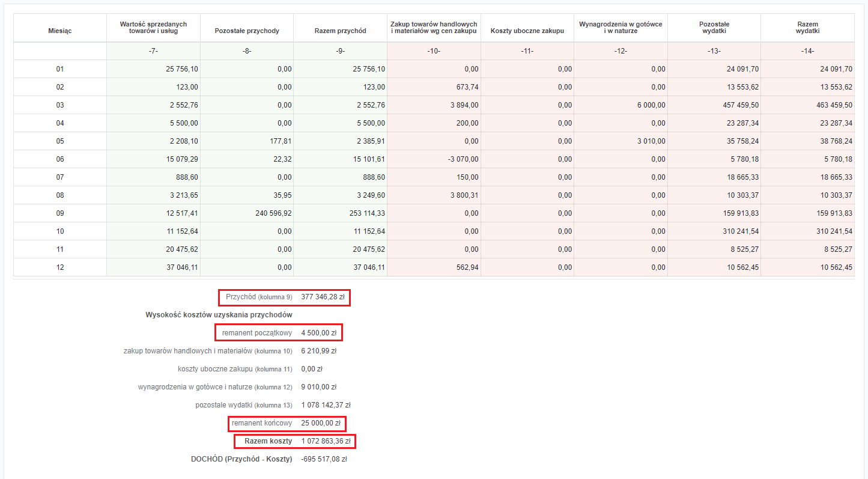The height and width of the screenshot is (479, 868).
Task: Select the month 06 row label
Action: coord(60,159)
